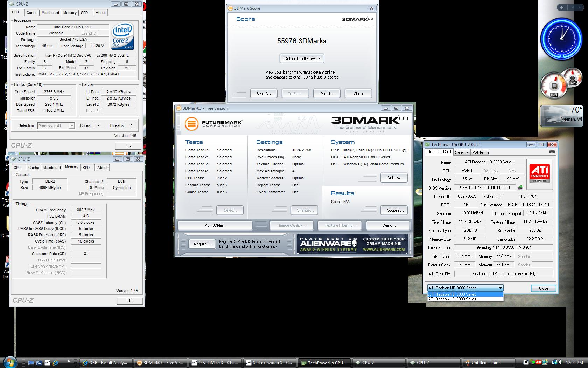Click the taskbar clock showing 12:05 PM

574,363
